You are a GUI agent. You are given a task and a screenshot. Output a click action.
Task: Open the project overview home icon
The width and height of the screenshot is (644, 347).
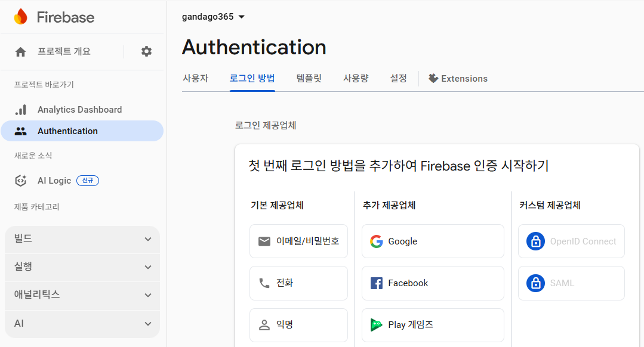[20, 52]
